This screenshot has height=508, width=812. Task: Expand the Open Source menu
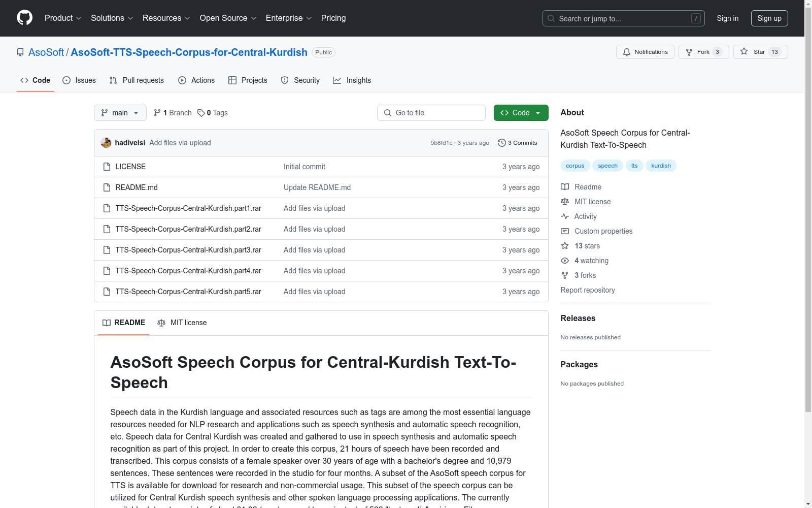pos(228,18)
